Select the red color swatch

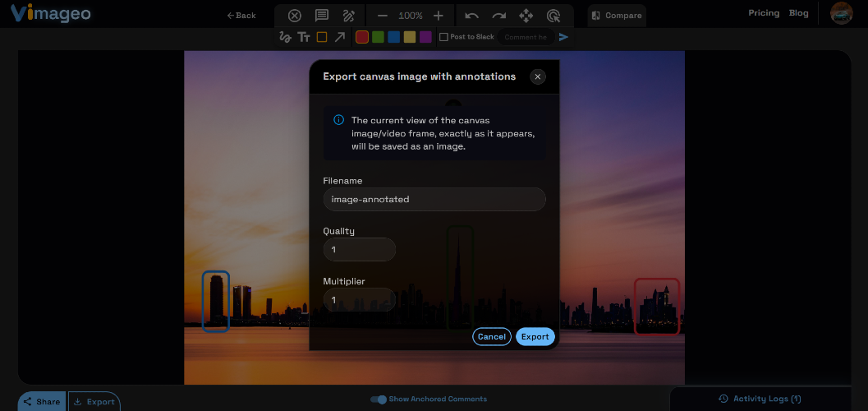[362, 37]
